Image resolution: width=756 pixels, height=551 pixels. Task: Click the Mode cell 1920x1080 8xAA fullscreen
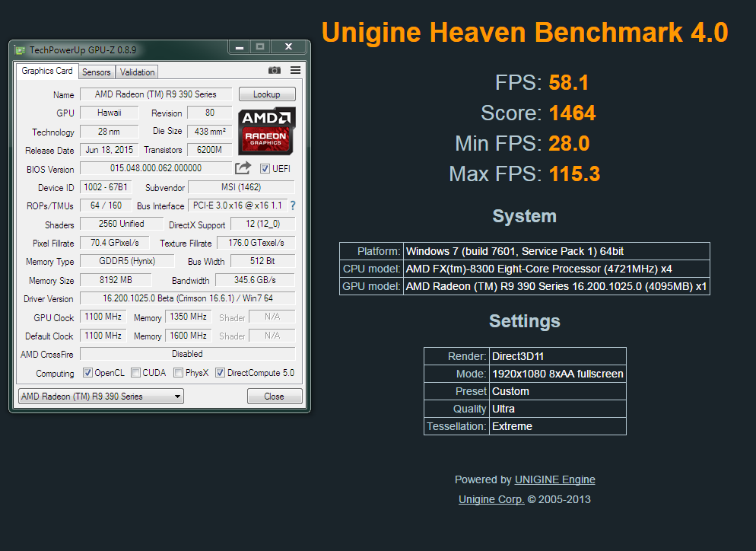click(x=557, y=374)
